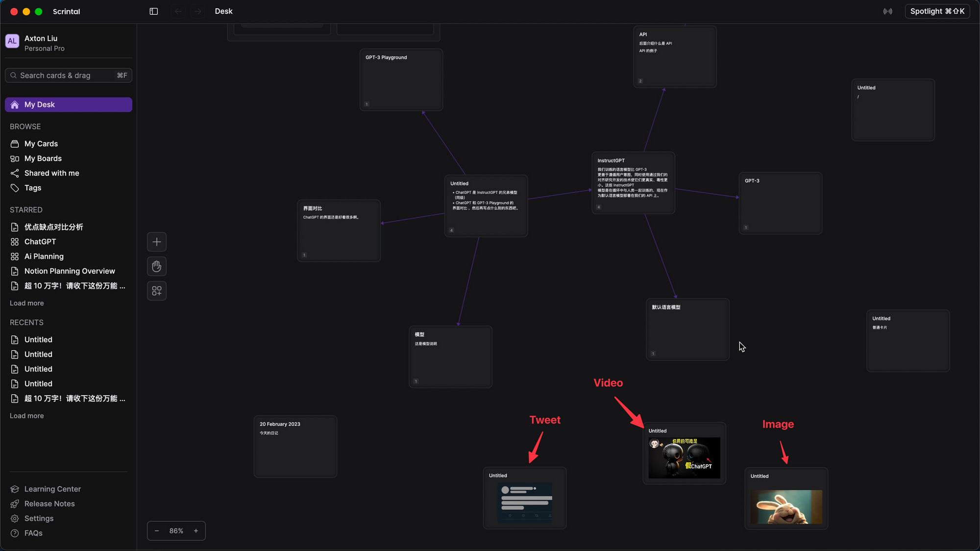The image size is (980, 551).
Task: Click the add blocks grid tool
Action: [157, 291]
